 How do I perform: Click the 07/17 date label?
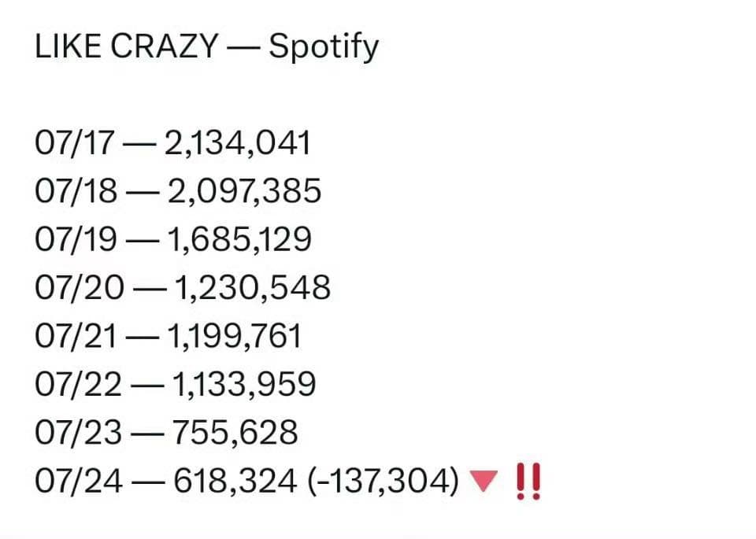75,143
